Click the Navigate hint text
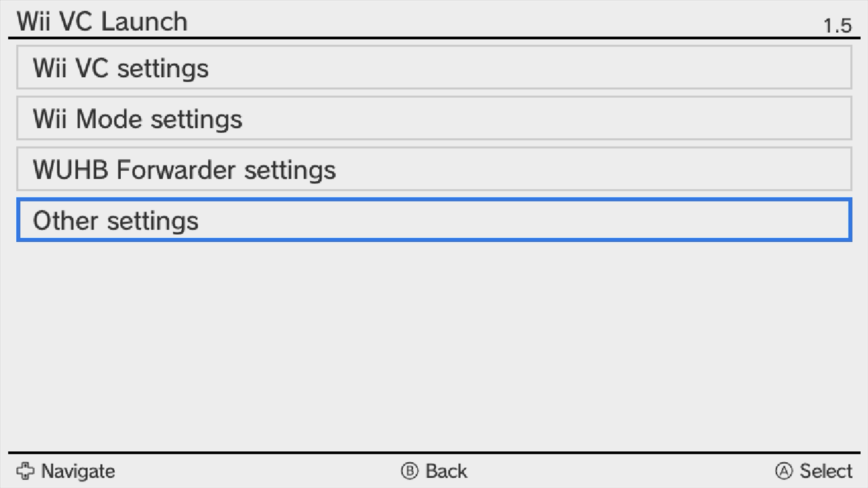The image size is (868, 488). (x=78, y=471)
